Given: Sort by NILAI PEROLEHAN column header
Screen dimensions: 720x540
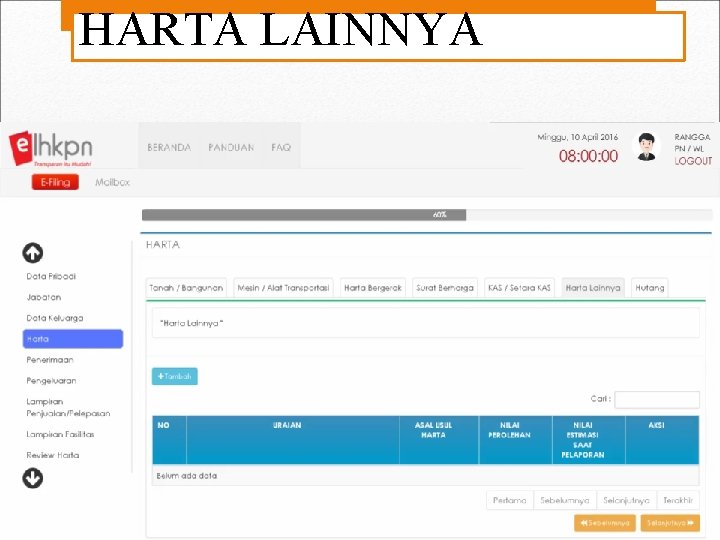Looking at the screenshot, I should 515,440.
